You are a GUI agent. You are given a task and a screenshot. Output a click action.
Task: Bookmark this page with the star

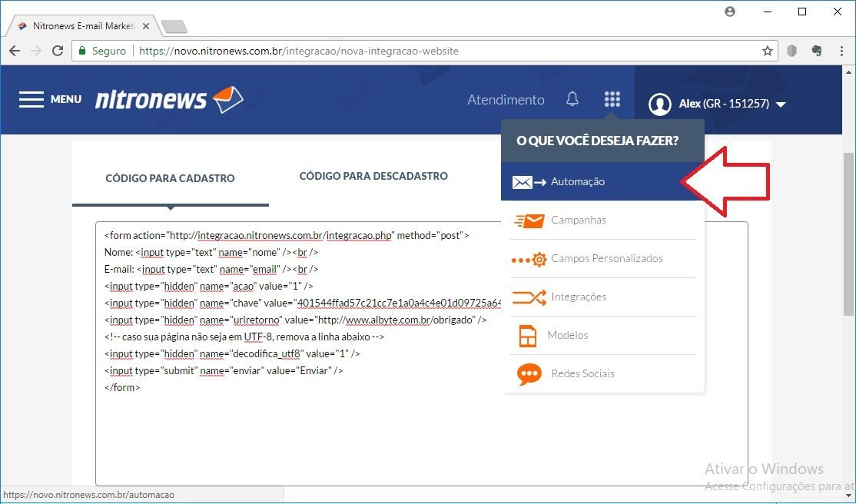click(x=768, y=51)
